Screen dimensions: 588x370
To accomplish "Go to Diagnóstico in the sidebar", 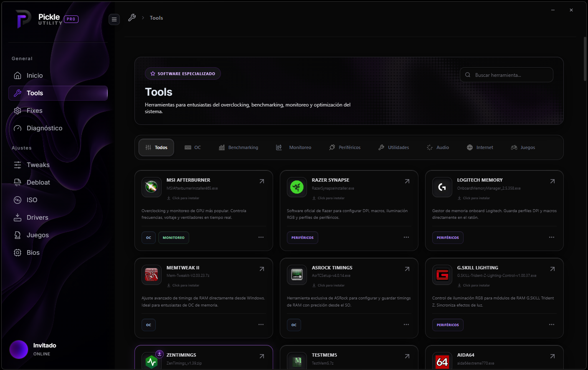I will (58, 128).
